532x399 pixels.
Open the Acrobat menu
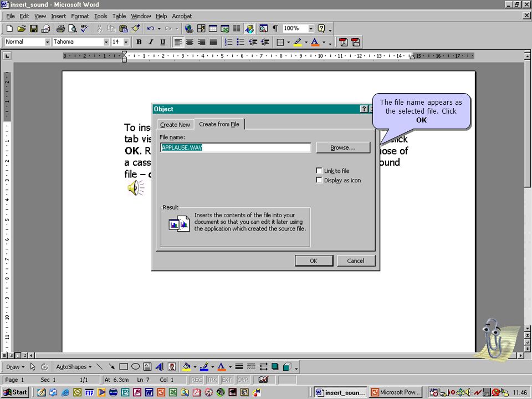pyautogui.click(x=182, y=16)
